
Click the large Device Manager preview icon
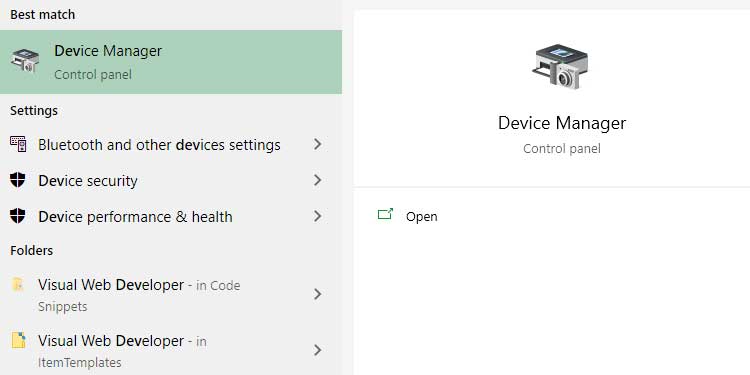coord(561,66)
